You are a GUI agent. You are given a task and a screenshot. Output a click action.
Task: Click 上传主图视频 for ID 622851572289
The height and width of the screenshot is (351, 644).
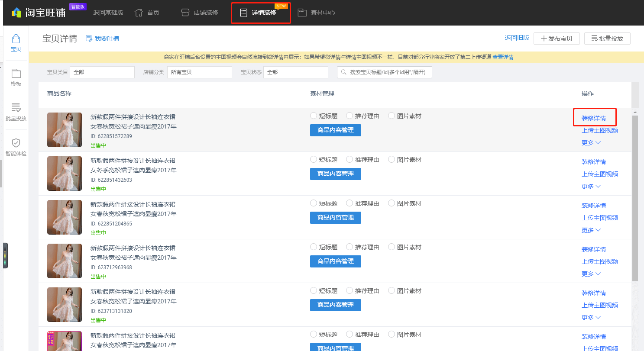point(600,130)
